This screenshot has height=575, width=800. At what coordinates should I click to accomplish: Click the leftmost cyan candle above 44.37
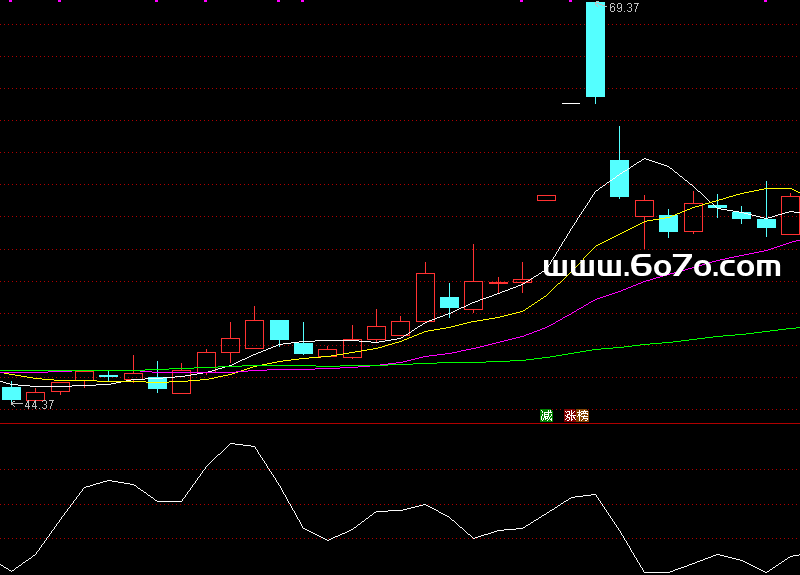pyautogui.click(x=11, y=393)
